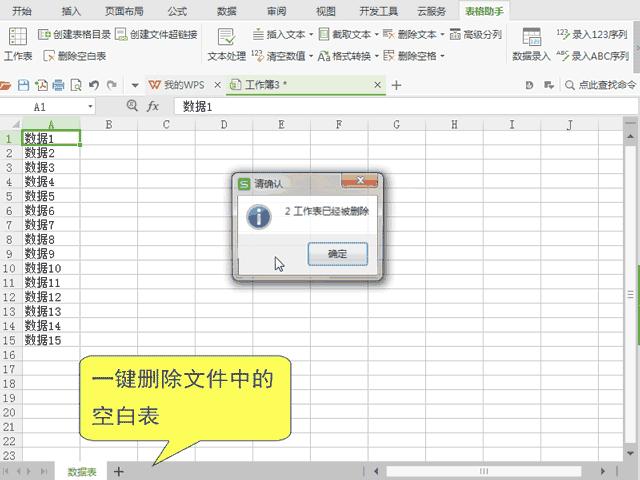This screenshot has width=640, height=480.
Task: Click the zoom magnifier icon beside fx
Action: (x=132, y=106)
